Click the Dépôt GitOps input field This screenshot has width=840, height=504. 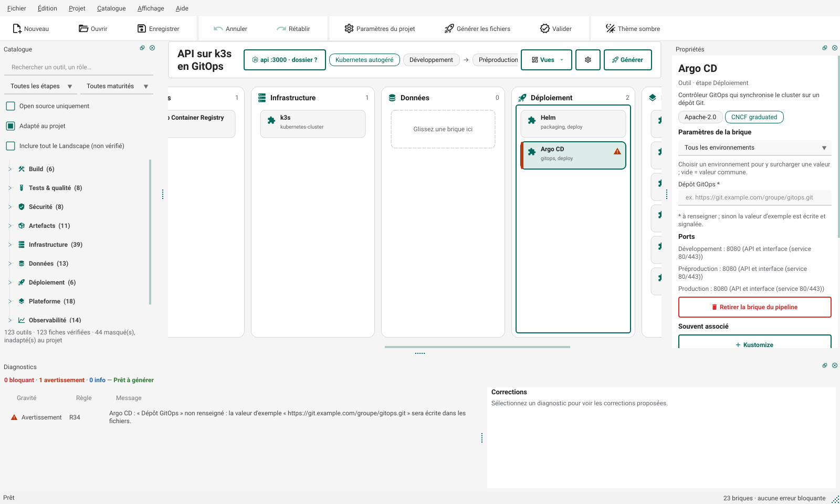pos(755,197)
